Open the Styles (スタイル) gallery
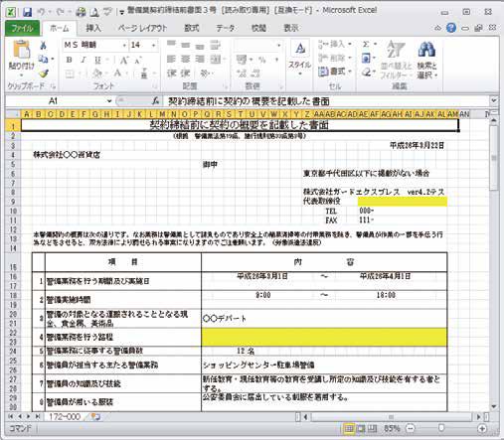The image size is (504, 440). (300, 58)
